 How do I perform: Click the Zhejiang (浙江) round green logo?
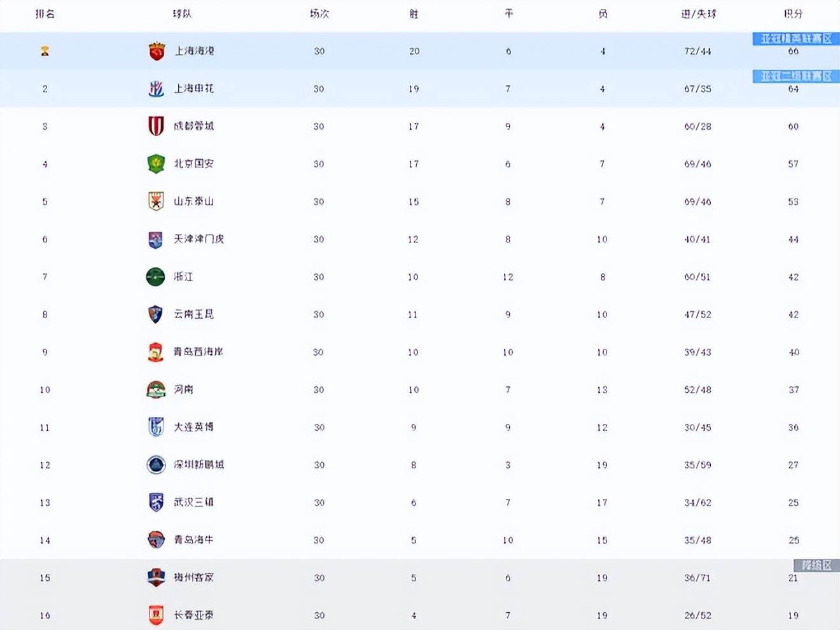point(156,277)
